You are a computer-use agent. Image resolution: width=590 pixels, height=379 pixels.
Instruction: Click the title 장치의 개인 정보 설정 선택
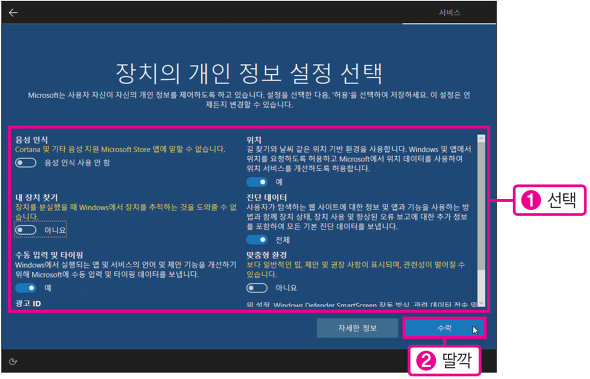coord(249,73)
